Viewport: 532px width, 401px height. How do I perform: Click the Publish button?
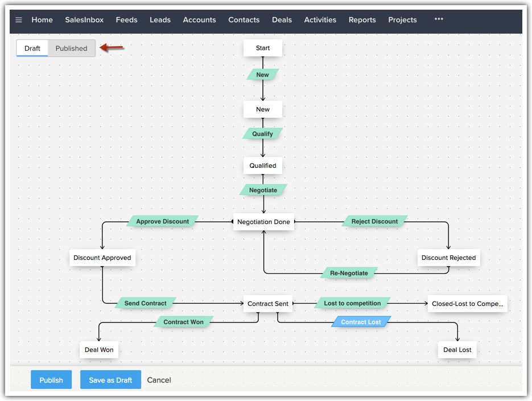pyautogui.click(x=51, y=380)
